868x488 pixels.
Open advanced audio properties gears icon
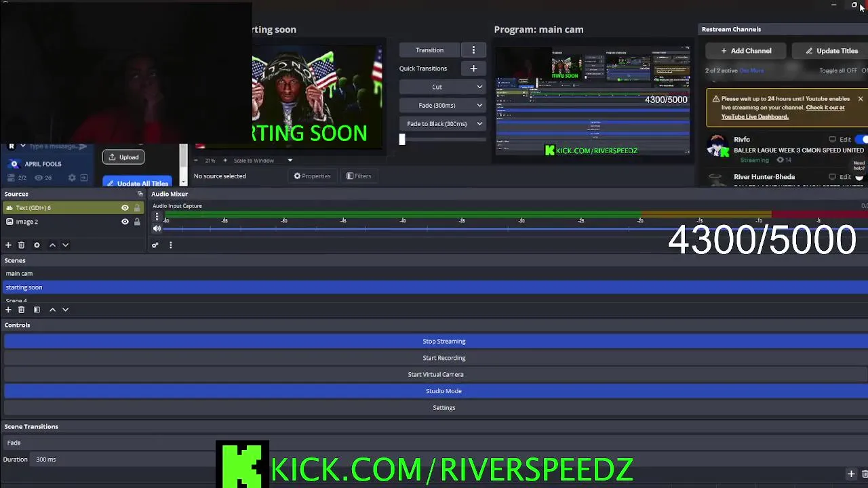click(155, 245)
